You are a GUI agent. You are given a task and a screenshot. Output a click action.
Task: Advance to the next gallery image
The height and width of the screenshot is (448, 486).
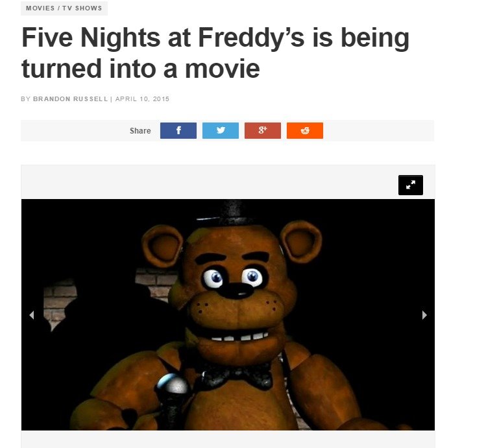424,315
